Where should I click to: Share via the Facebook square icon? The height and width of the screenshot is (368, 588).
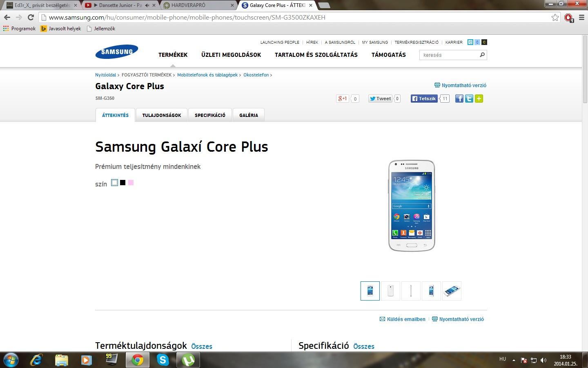[459, 99]
